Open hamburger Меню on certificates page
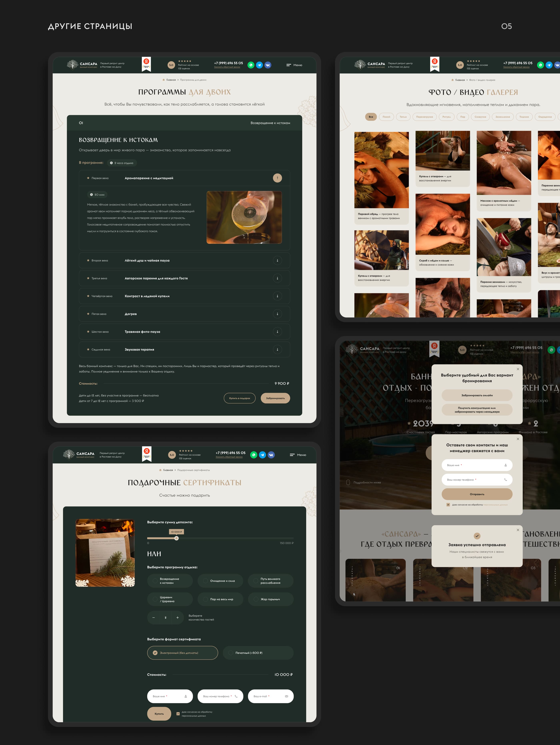The height and width of the screenshot is (745, 560). [298, 455]
